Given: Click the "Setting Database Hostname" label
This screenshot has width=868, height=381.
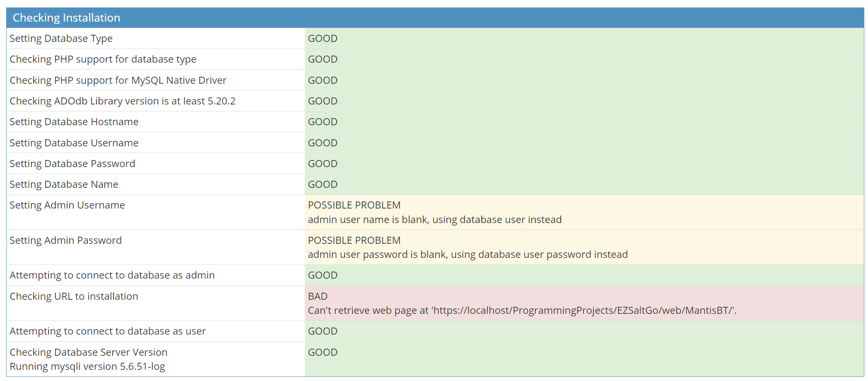Looking at the screenshot, I should 74,122.
